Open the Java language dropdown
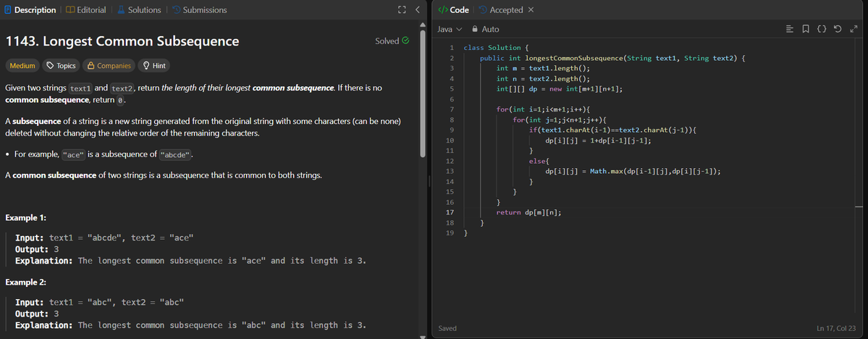Image resolution: width=868 pixels, height=339 pixels. coord(450,29)
